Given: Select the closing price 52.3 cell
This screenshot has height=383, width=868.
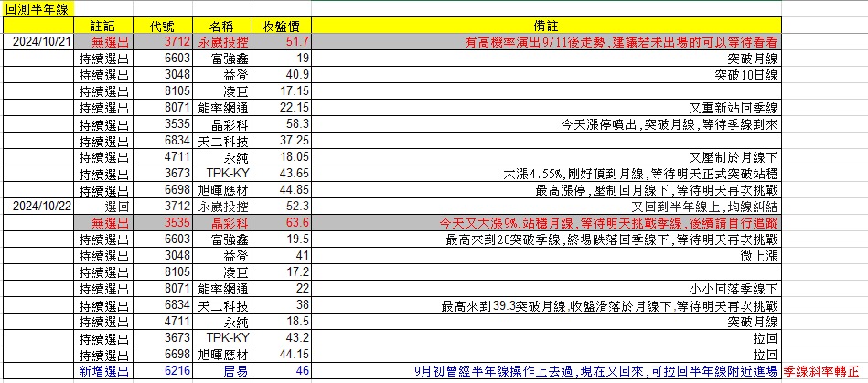Looking at the screenshot, I should [282, 207].
